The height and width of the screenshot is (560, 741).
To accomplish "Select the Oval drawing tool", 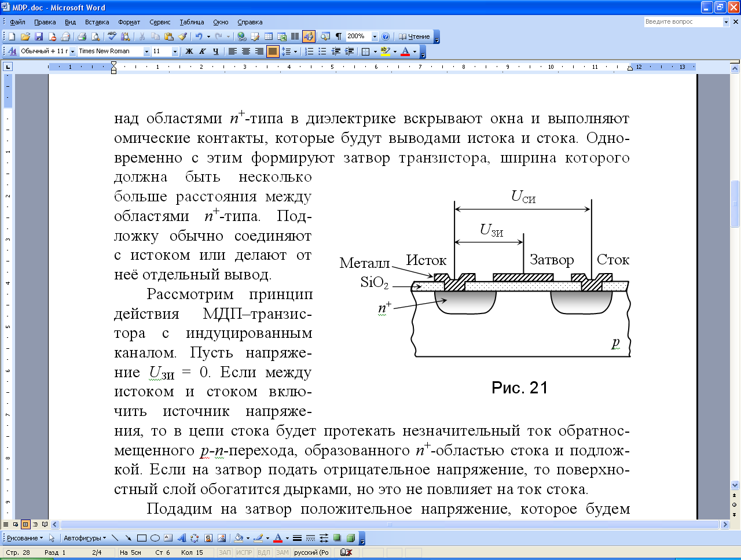I will click(155, 538).
